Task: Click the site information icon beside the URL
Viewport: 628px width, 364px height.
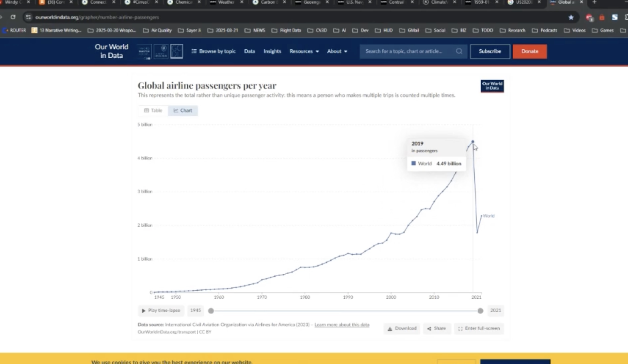Action: (x=28, y=17)
